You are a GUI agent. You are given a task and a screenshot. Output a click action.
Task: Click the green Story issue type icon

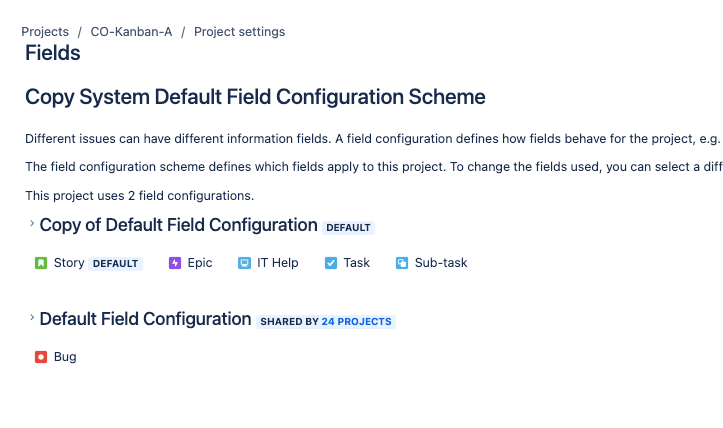tap(41, 263)
